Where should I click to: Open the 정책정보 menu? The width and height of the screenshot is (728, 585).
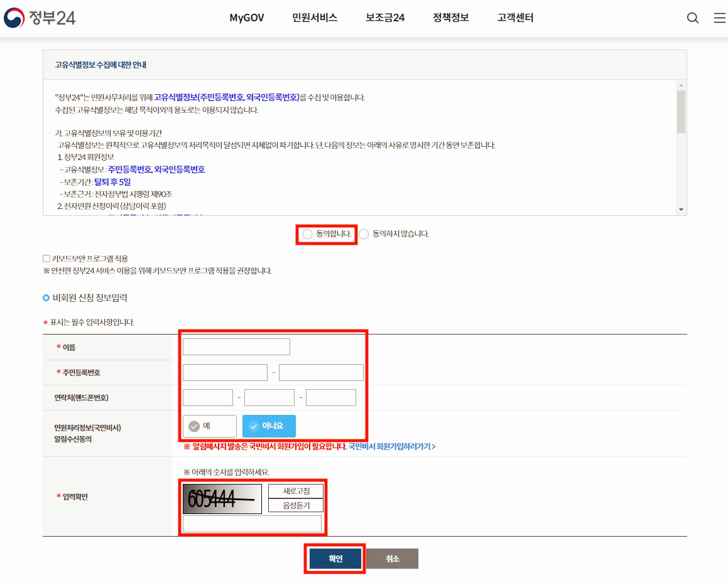coord(449,18)
